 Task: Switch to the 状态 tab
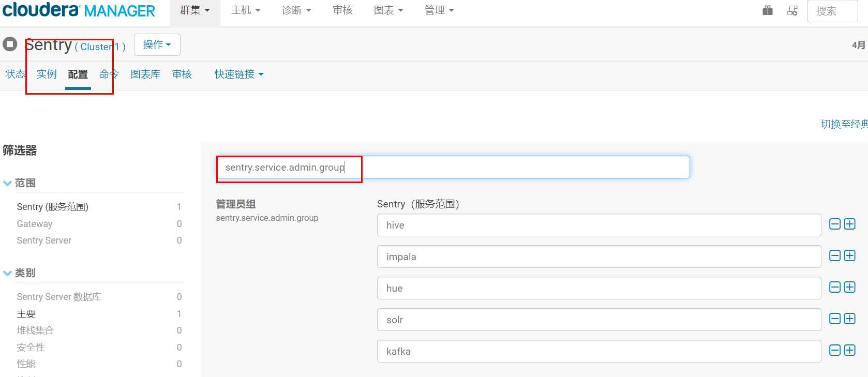[x=15, y=74]
